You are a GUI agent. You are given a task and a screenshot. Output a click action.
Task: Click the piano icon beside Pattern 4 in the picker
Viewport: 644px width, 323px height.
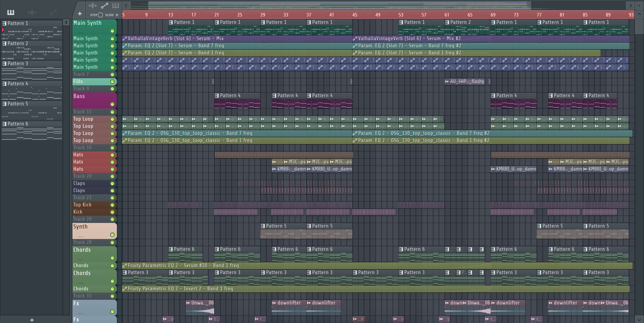click(x=4, y=84)
